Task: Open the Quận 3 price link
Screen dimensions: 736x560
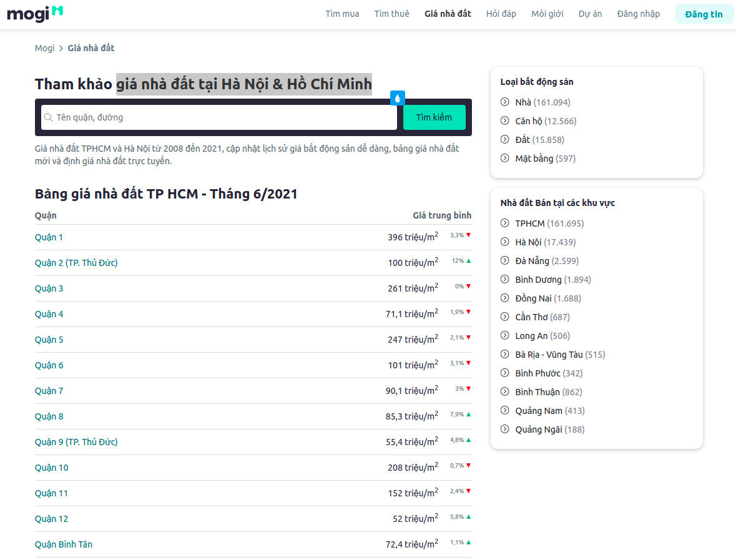Action: (49, 288)
